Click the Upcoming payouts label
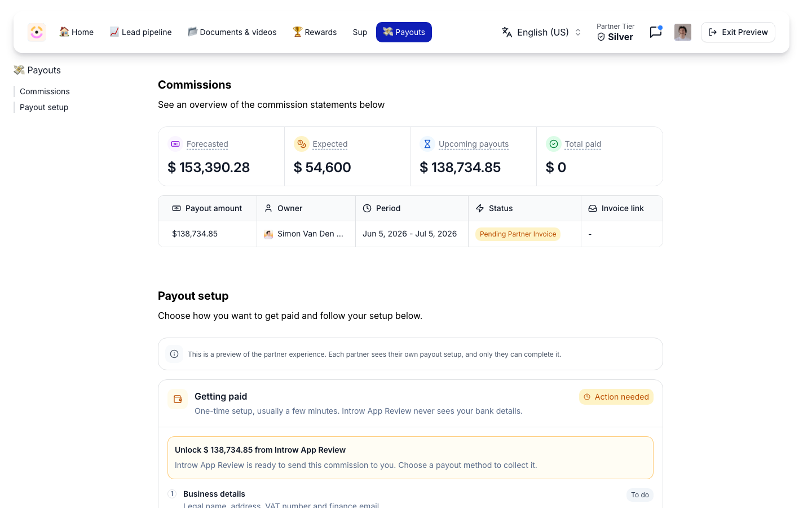The image size is (812, 508). 474,144
